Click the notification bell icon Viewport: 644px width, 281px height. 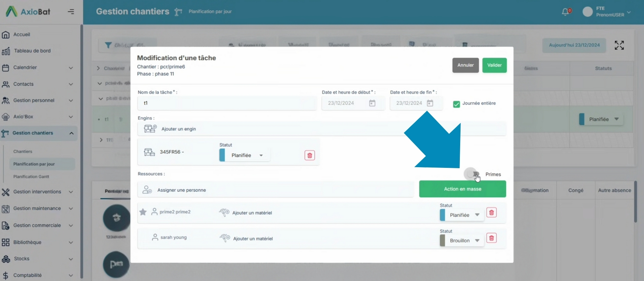[566, 12]
